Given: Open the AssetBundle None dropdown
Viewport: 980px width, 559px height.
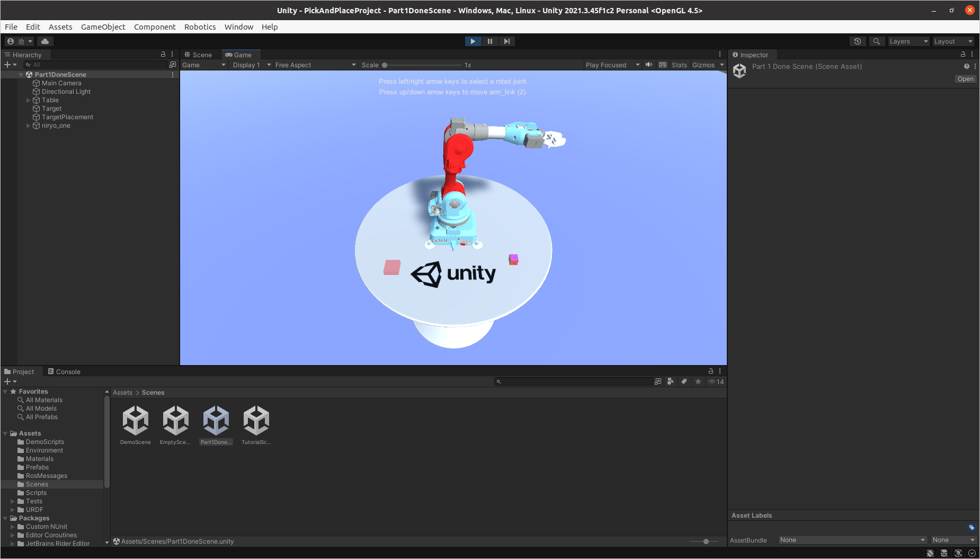Looking at the screenshot, I should tap(852, 540).
